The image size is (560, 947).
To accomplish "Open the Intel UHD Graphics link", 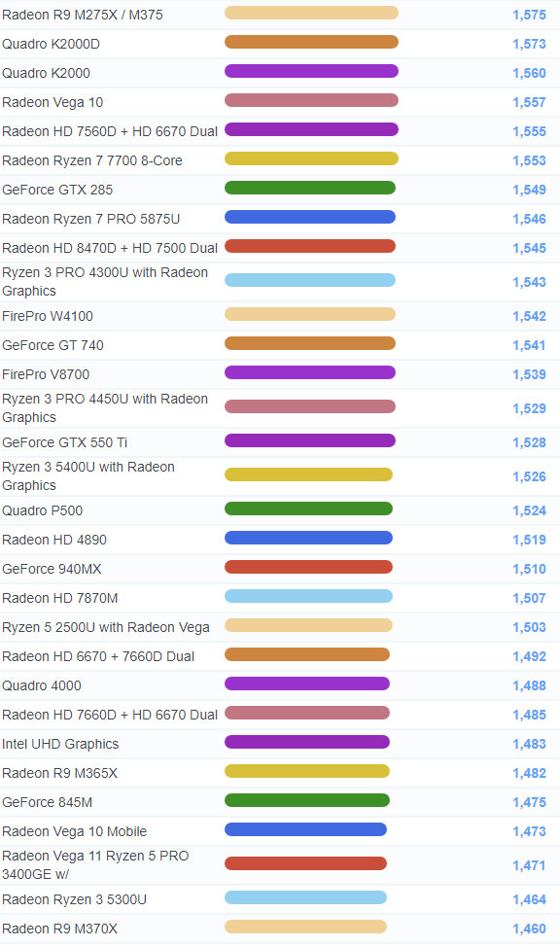I will click(60, 744).
